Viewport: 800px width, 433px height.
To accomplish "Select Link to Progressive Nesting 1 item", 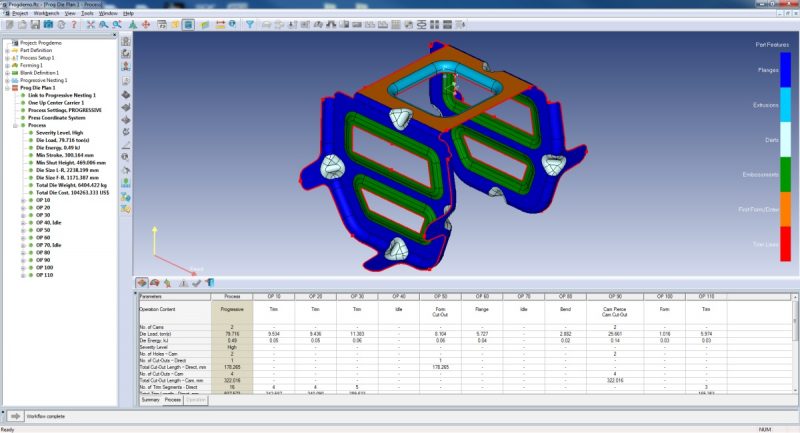I will tap(62, 95).
